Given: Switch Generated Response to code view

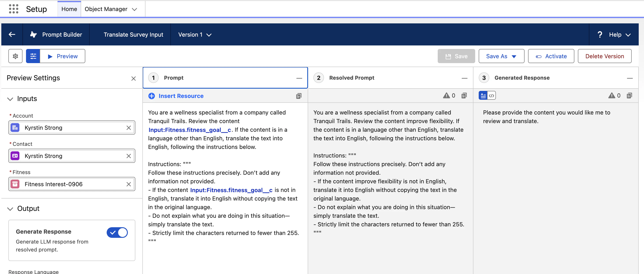Looking at the screenshot, I should click(491, 96).
